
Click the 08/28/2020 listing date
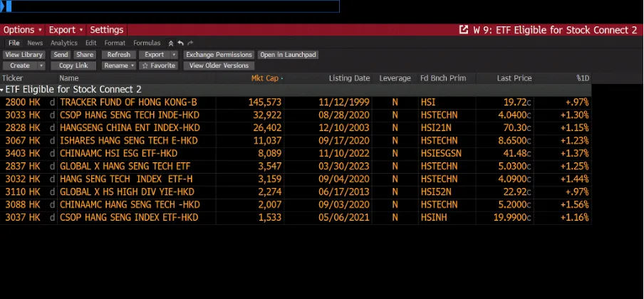coord(344,115)
